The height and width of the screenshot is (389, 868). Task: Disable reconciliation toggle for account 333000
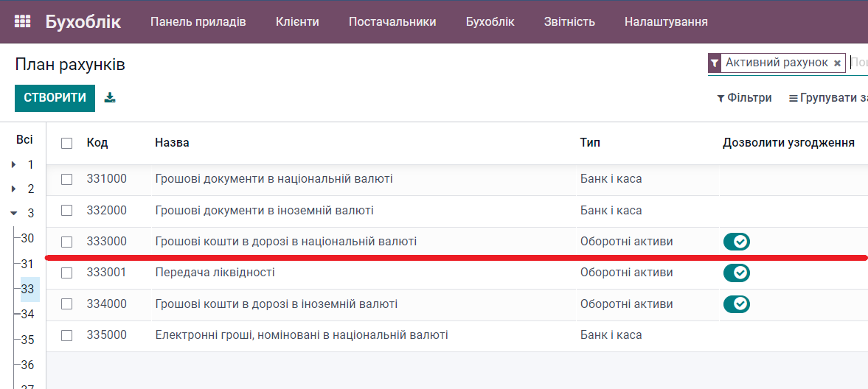pos(736,242)
